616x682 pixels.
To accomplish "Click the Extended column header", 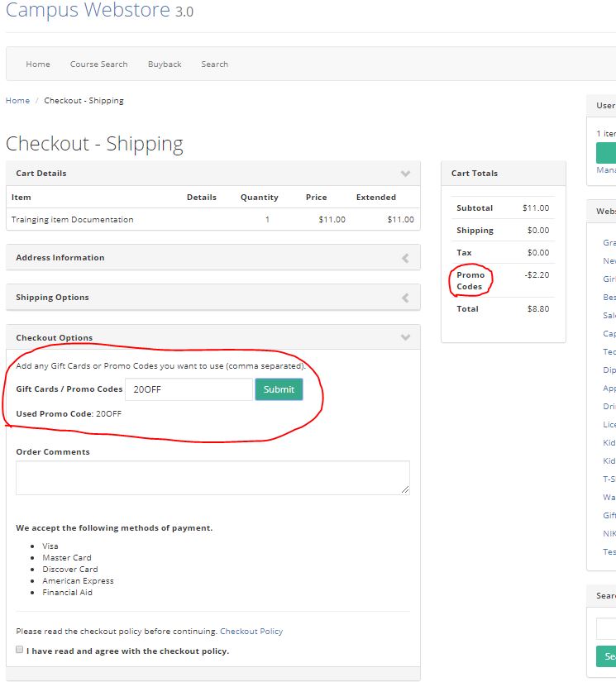I will [376, 197].
